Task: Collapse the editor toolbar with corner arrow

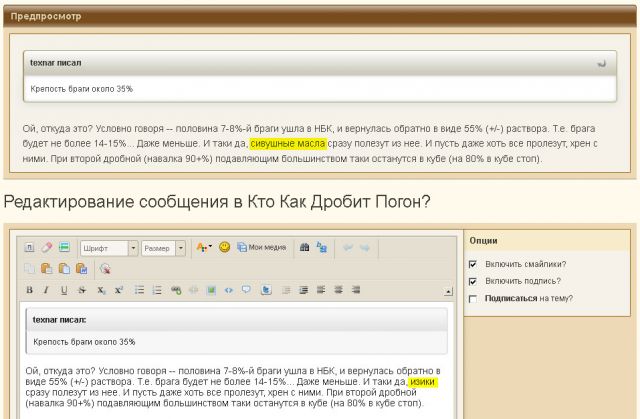Action: point(447,291)
